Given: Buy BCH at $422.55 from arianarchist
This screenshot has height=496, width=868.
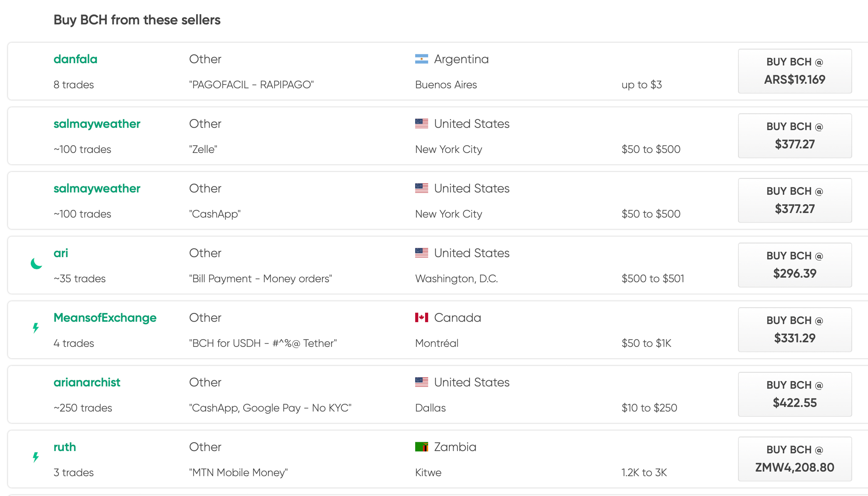Looking at the screenshot, I should click(x=795, y=394).
